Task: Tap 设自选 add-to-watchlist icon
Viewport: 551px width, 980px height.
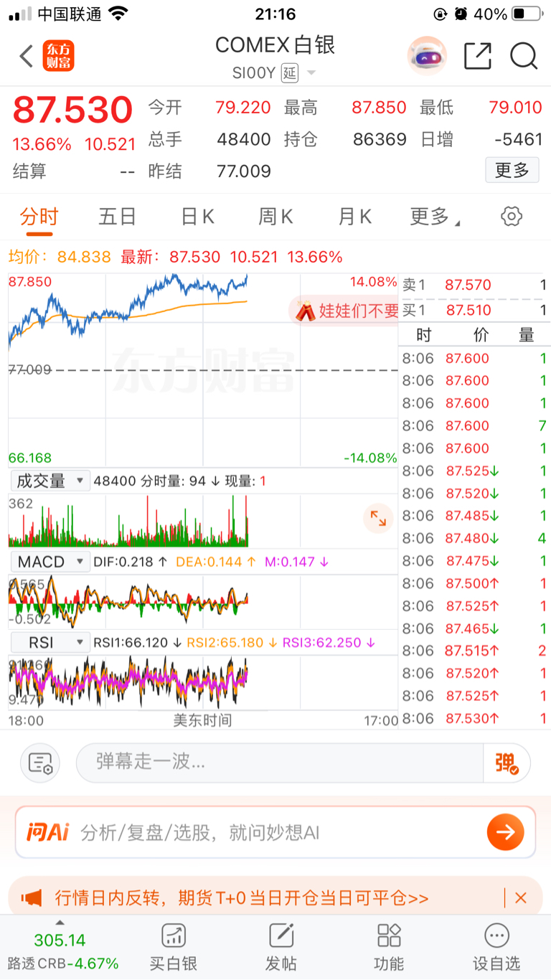Action: (496, 947)
